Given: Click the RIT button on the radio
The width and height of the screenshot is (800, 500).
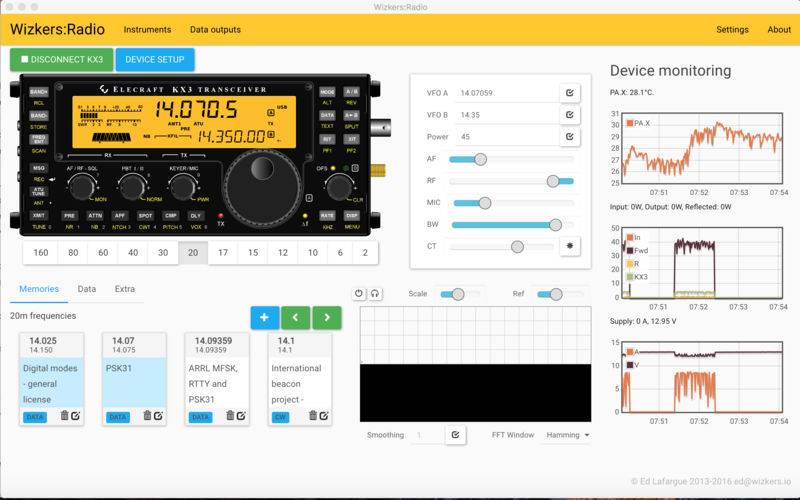Looking at the screenshot, I should click(327, 139).
